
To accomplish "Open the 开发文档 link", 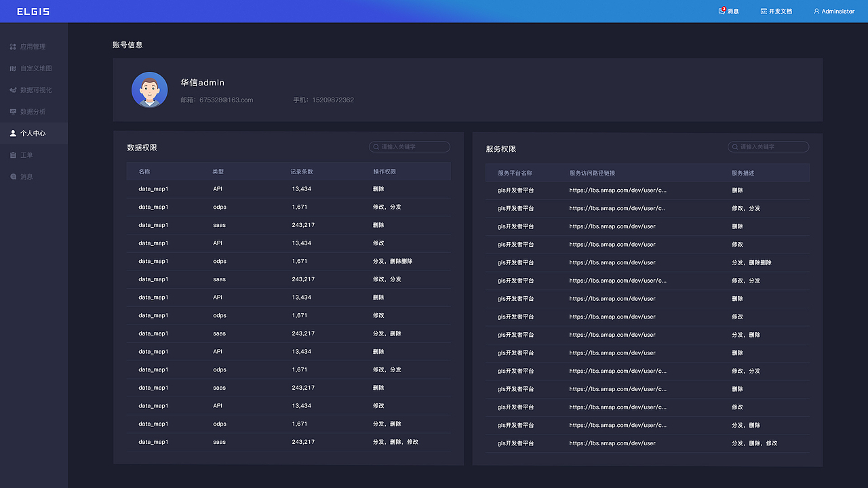I will (781, 12).
